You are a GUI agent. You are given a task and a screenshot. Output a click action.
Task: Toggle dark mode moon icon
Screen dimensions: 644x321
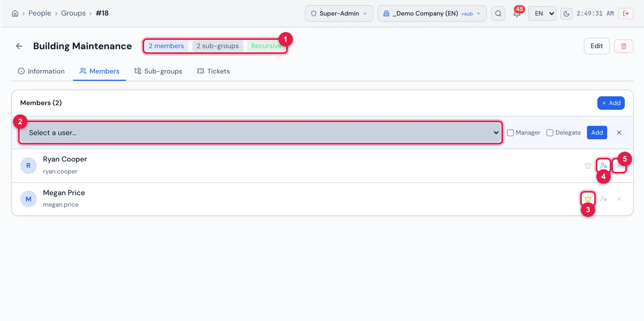(x=566, y=13)
